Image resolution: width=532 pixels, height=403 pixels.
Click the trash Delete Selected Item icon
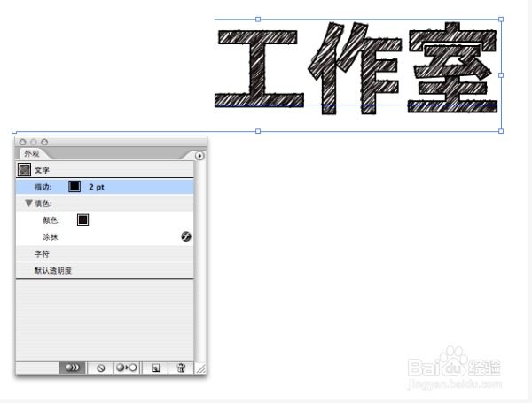tap(181, 368)
